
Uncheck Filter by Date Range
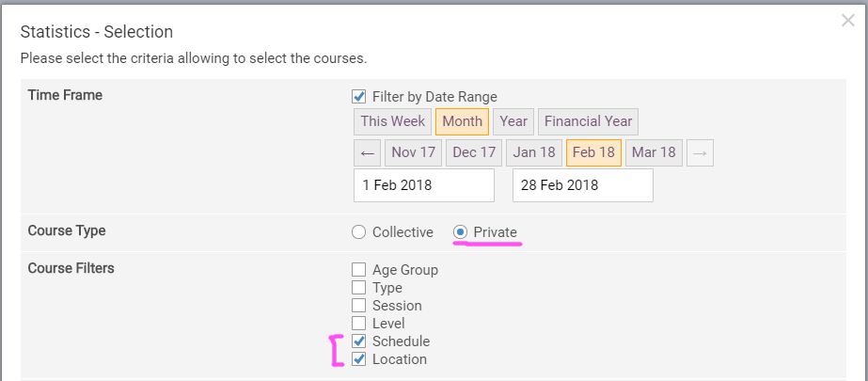pos(358,97)
